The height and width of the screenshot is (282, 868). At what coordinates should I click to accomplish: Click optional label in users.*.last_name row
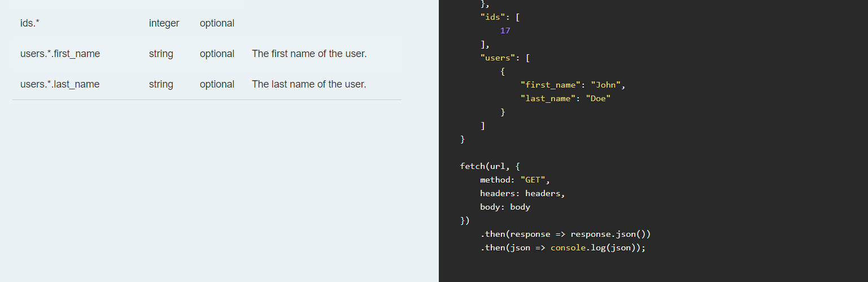coord(217,84)
